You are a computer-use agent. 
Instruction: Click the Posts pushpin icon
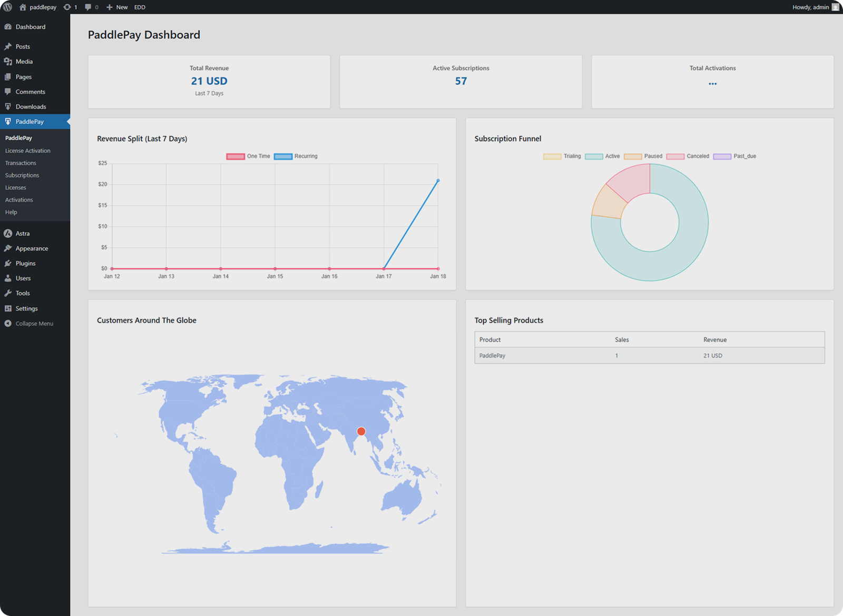point(8,47)
